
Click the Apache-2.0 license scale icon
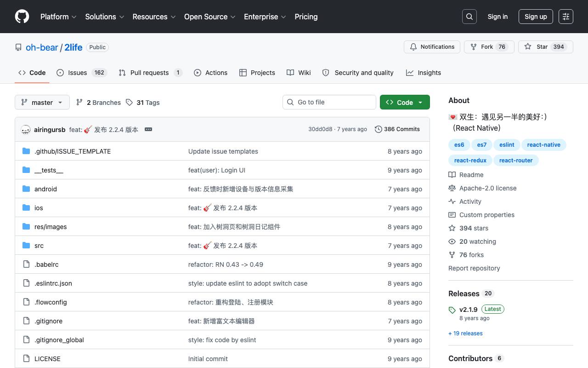click(x=452, y=188)
